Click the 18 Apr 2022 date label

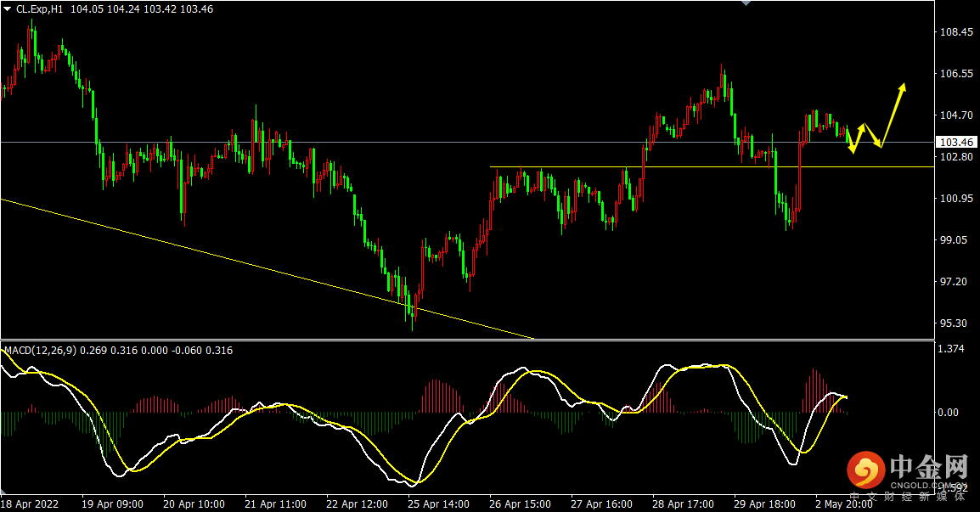(30, 504)
